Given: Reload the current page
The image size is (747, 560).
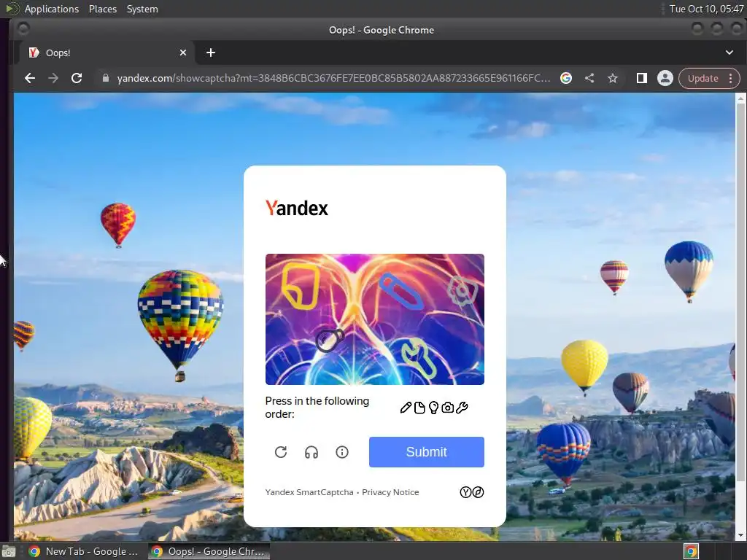Looking at the screenshot, I should 76,78.
